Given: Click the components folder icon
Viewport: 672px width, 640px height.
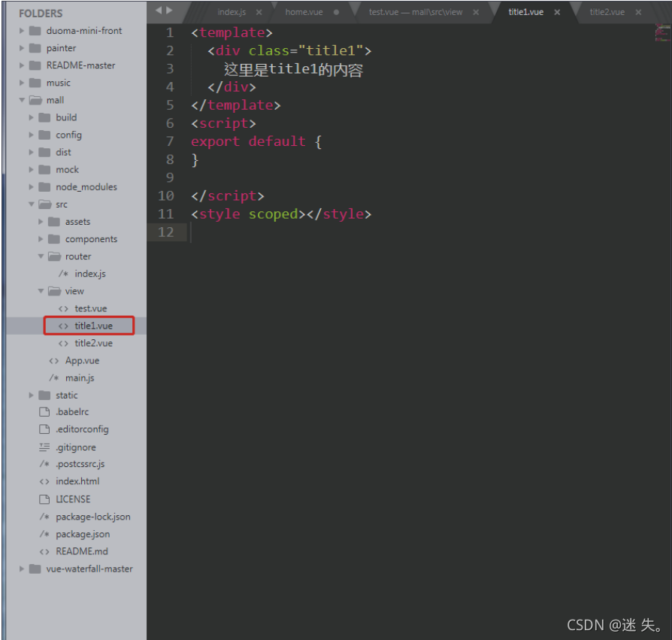Looking at the screenshot, I should coord(54,239).
